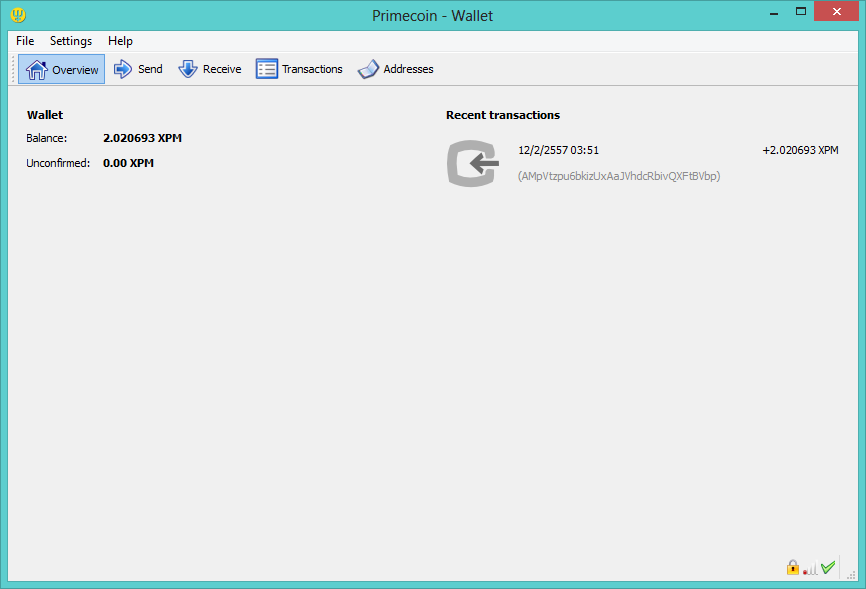Viewport: 866px width, 589px height.
Task: Click the Wallet heading
Action: [x=45, y=115]
